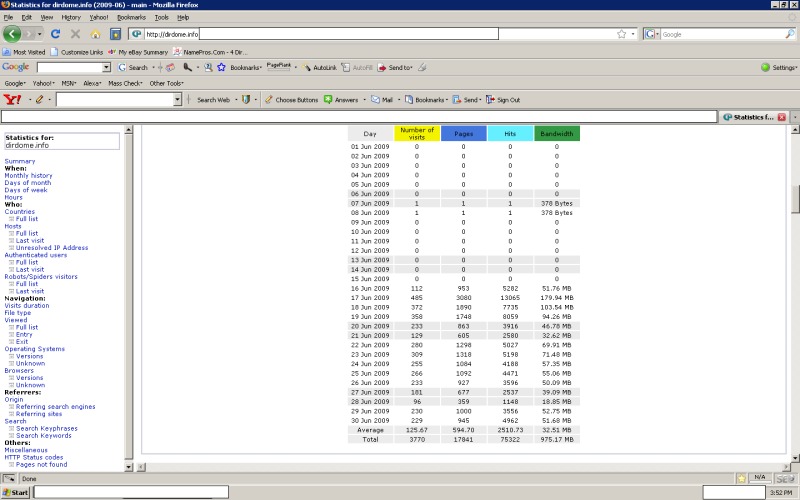
Task: Click the Google toolbar blue star icon
Action: pos(221,67)
